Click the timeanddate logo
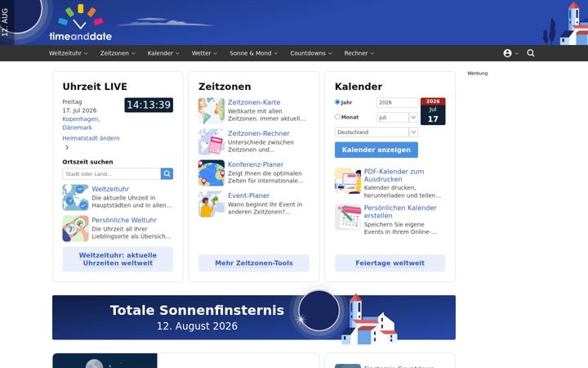The image size is (588, 368). 81,23
